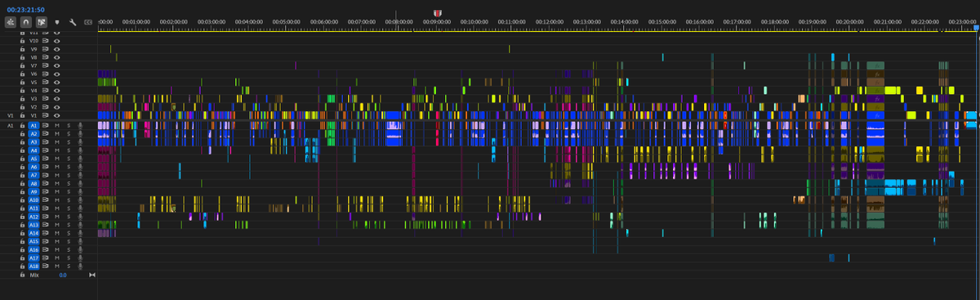
Task: Solo audio track A8
Action: (x=69, y=184)
